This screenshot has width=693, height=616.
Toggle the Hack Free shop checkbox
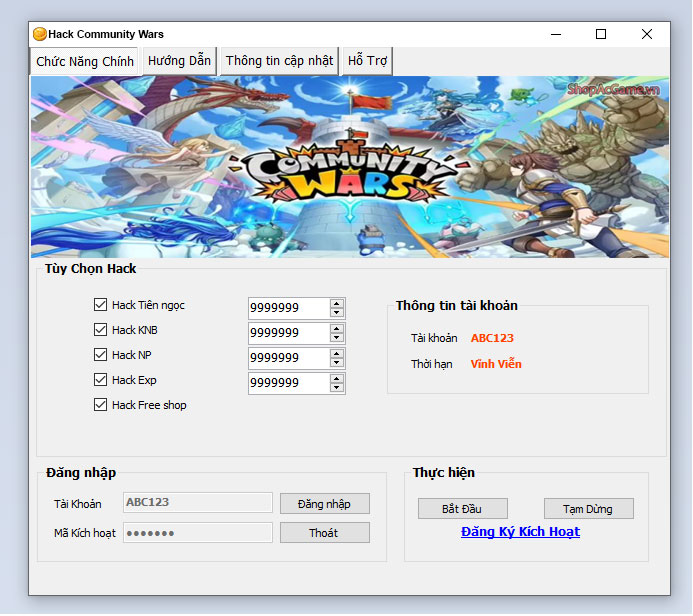click(x=100, y=405)
